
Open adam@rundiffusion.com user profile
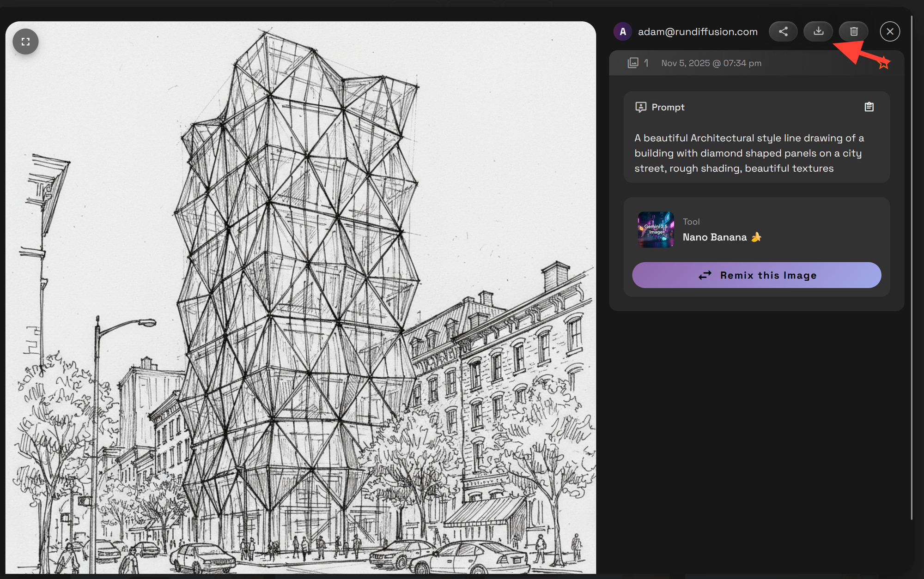tap(698, 31)
